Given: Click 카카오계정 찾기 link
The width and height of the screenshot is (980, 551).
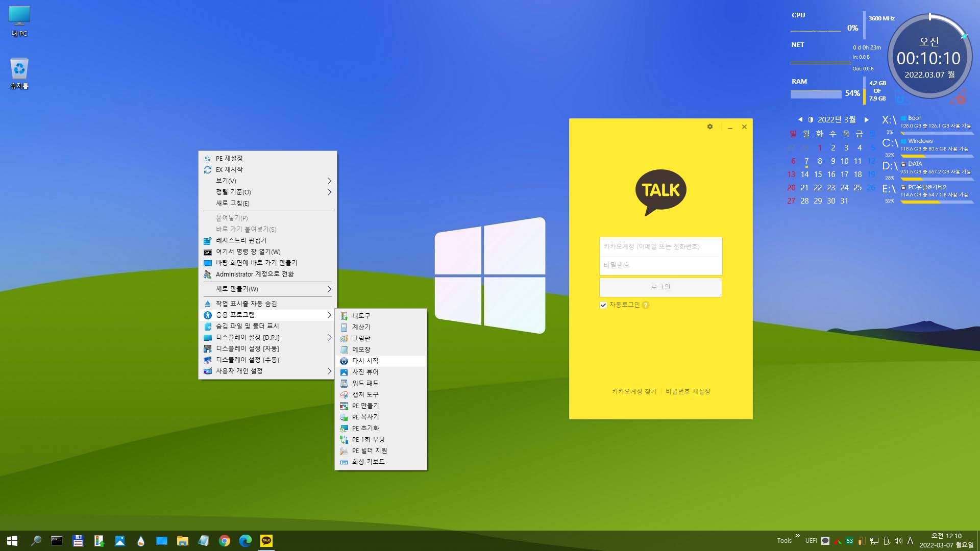Looking at the screenshot, I should pyautogui.click(x=634, y=391).
